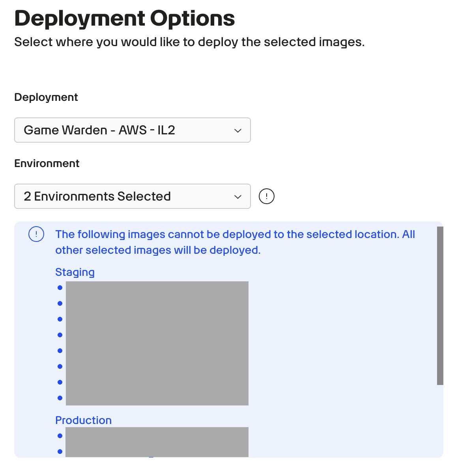456x476 pixels.
Task: Click the warning message about undeployable images
Action: click(x=235, y=242)
